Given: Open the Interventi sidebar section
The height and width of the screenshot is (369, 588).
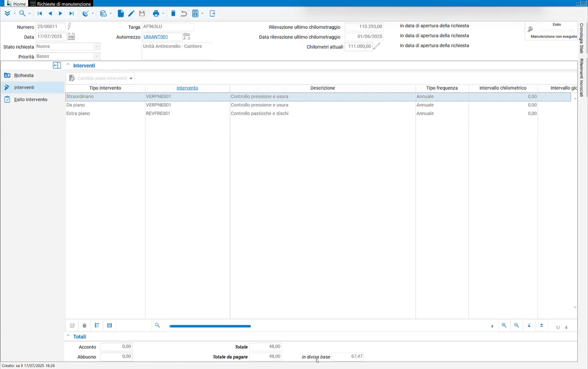Looking at the screenshot, I should click(x=32, y=87).
